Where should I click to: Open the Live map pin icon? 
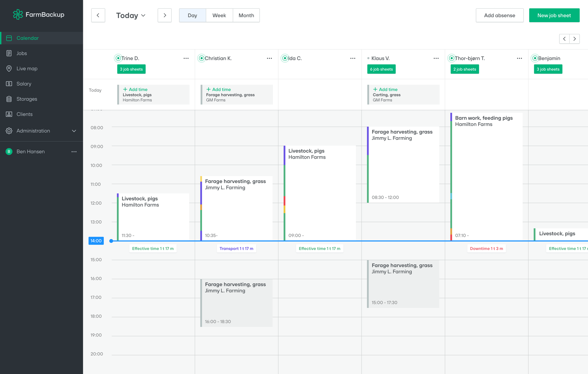9,69
